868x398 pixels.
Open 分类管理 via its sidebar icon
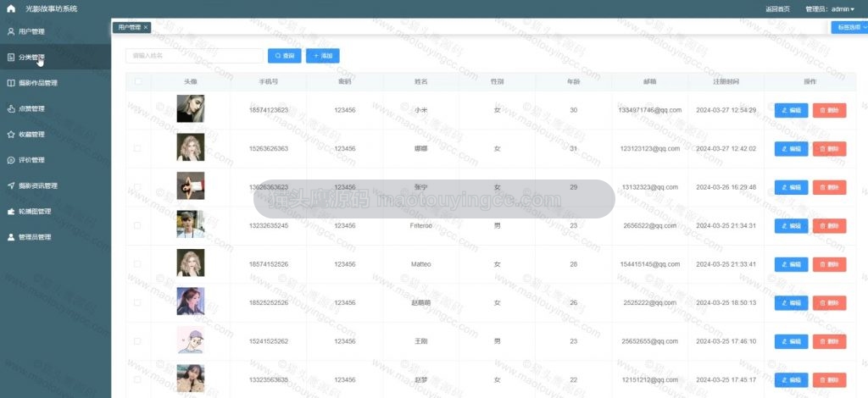(x=10, y=57)
